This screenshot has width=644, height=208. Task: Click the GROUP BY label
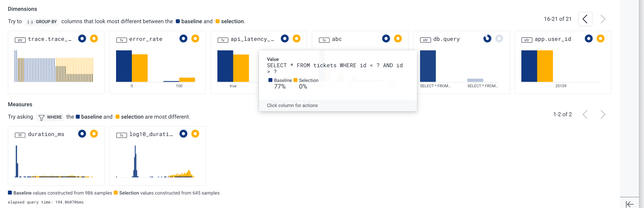[x=46, y=22]
